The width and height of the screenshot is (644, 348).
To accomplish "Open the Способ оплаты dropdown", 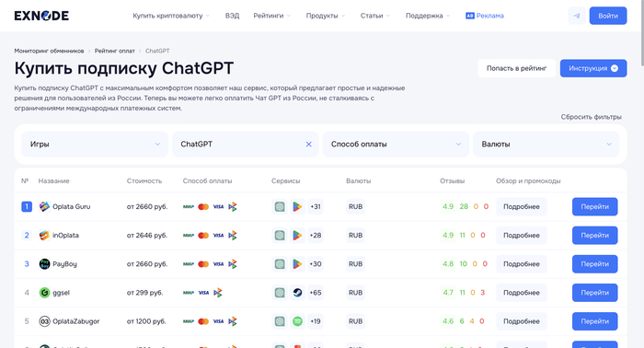I will click(x=396, y=145).
